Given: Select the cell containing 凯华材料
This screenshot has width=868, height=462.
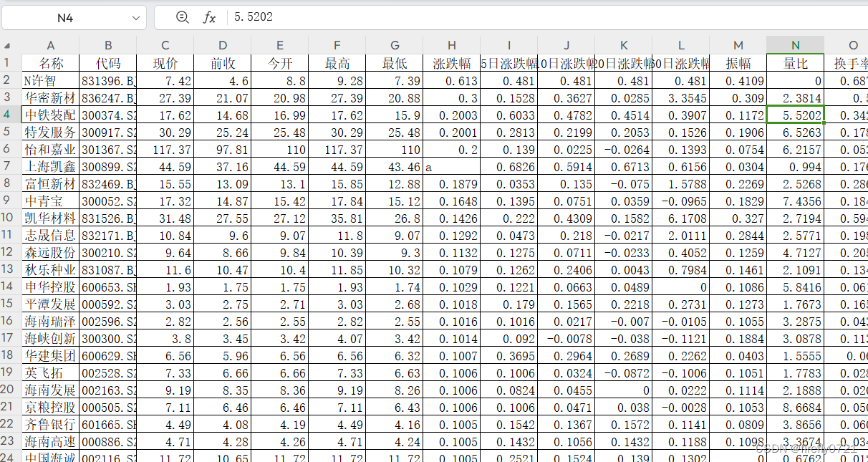Looking at the screenshot, I should coord(51,218).
